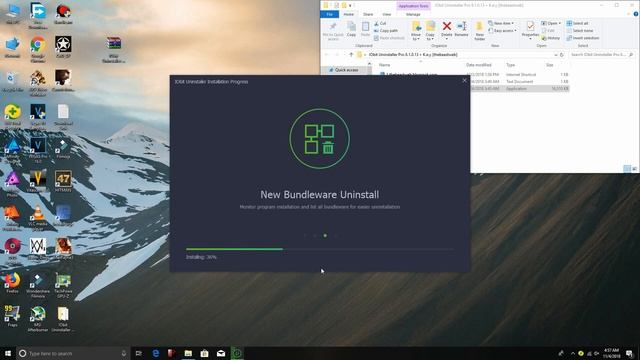Open the New item dropdown
The width and height of the screenshot is (640, 360).
[501, 23]
